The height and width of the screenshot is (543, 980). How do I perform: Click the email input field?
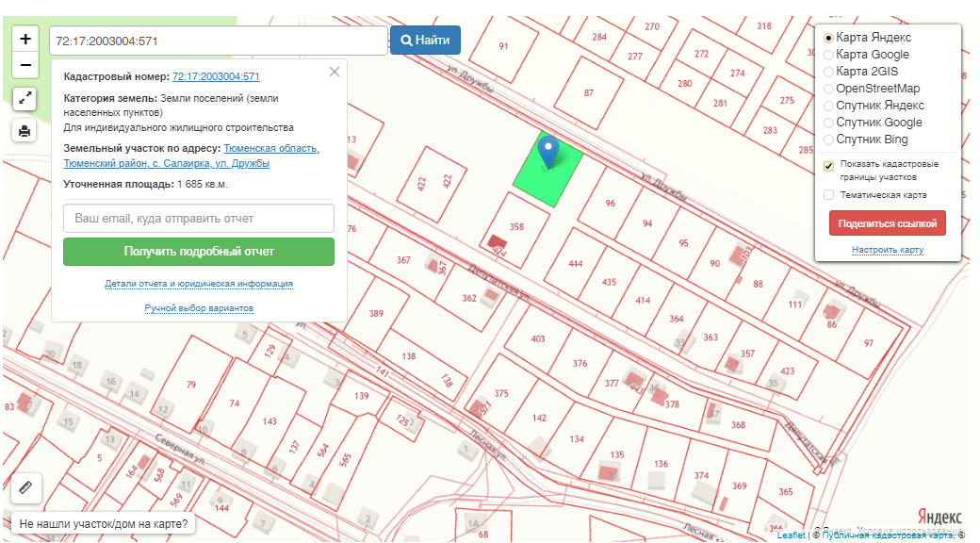tap(199, 219)
